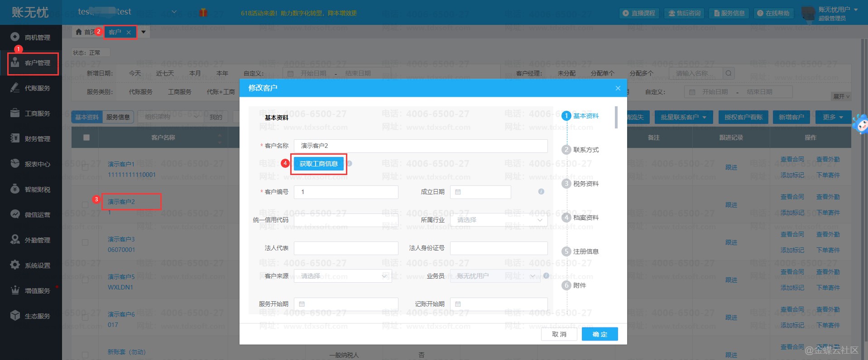Click the 代账服务 pen icon in sidebar

(15, 88)
